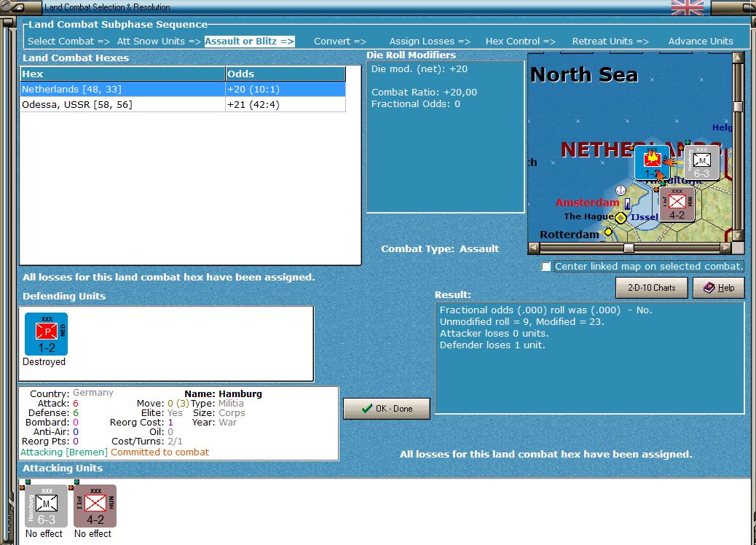The height and width of the screenshot is (545, 756).
Task: Click the Rotterdam city marker on map
Action: [608, 232]
